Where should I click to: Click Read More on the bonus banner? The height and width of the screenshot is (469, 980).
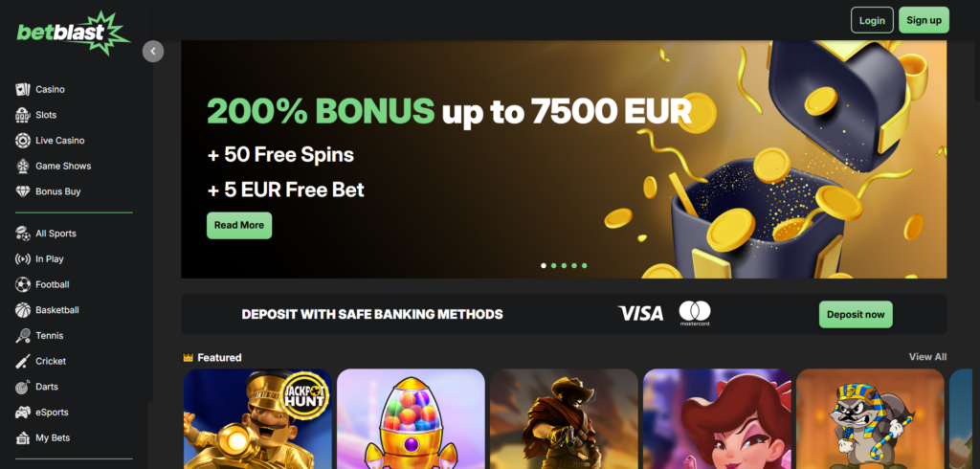pyautogui.click(x=239, y=225)
